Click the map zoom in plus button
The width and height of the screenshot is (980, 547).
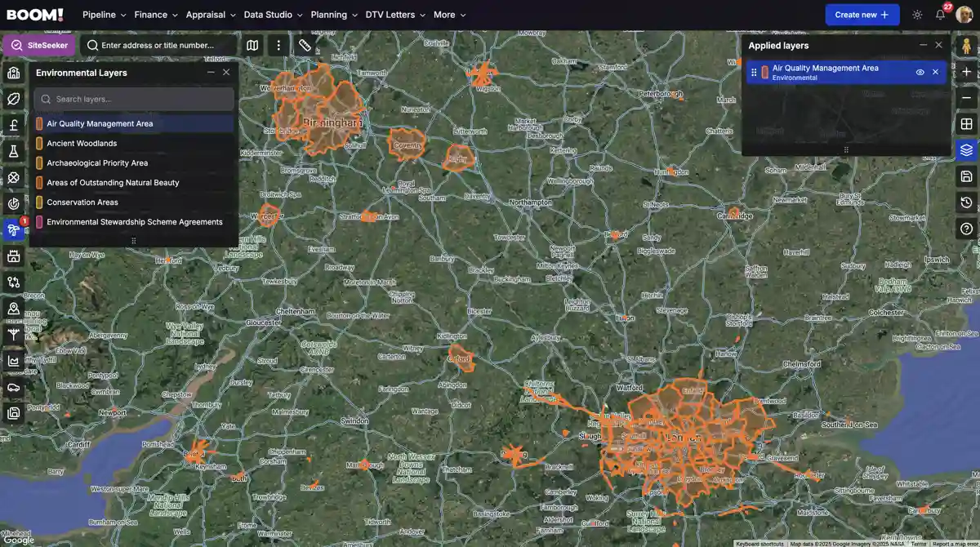click(x=966, y=72)
